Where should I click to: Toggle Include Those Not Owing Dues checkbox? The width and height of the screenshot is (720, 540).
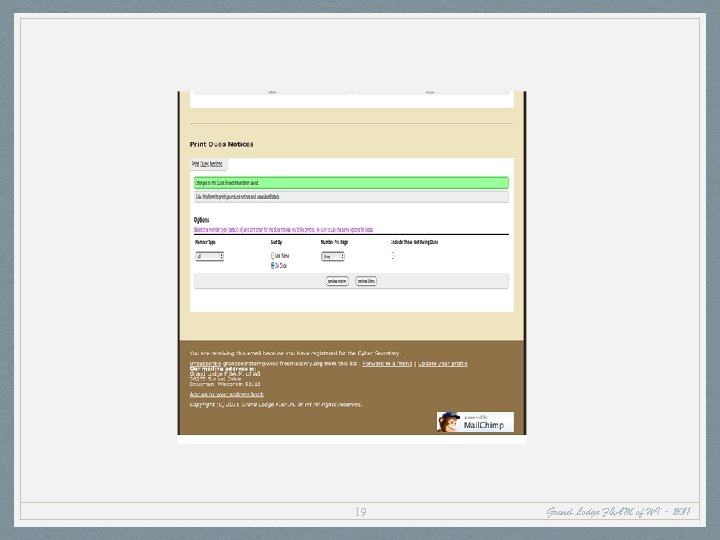pos(393,256)
